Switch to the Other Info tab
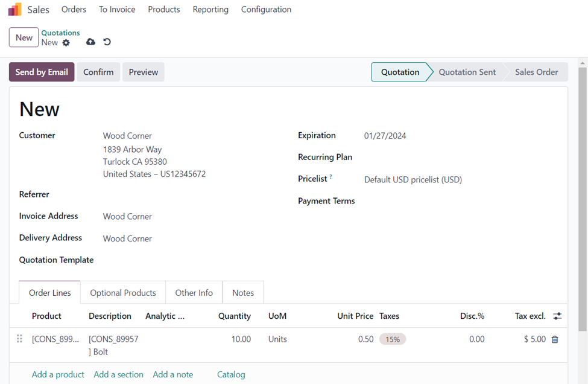This screenshot has height=384, width=588. 194,293
